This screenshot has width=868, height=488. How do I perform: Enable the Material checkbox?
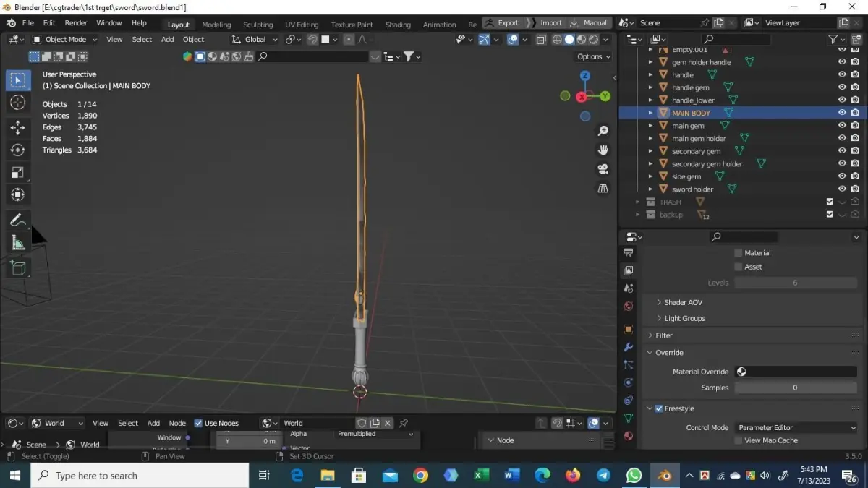coord(738,253)
